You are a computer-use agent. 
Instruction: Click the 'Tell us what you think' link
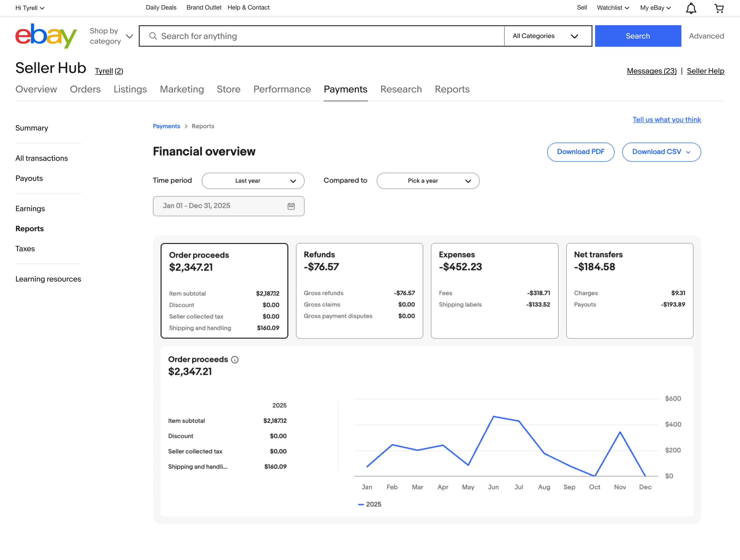(x=667, y=119)
